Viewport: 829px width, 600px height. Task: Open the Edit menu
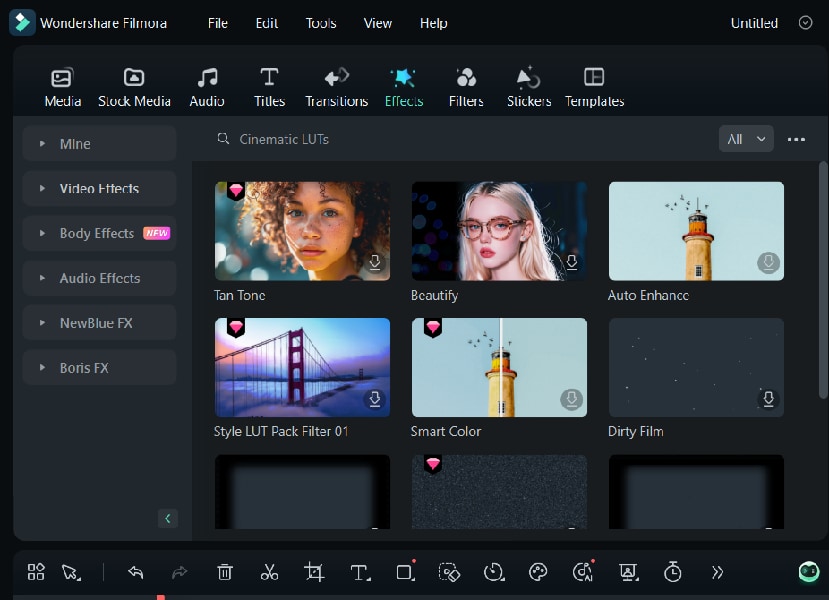266,23
